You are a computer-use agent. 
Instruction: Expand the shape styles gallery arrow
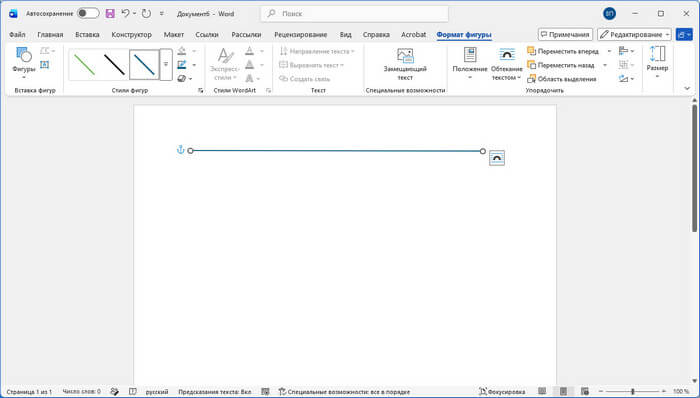click(x=166, y=65)
